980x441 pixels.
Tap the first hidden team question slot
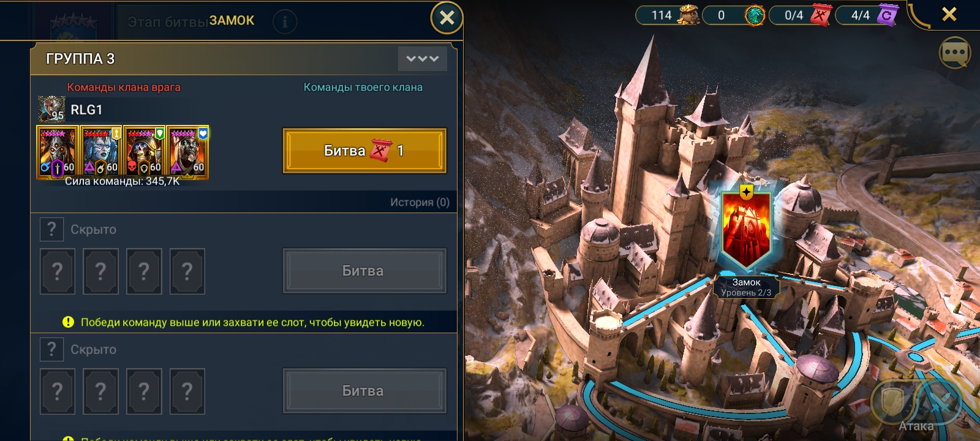point(58,271)
